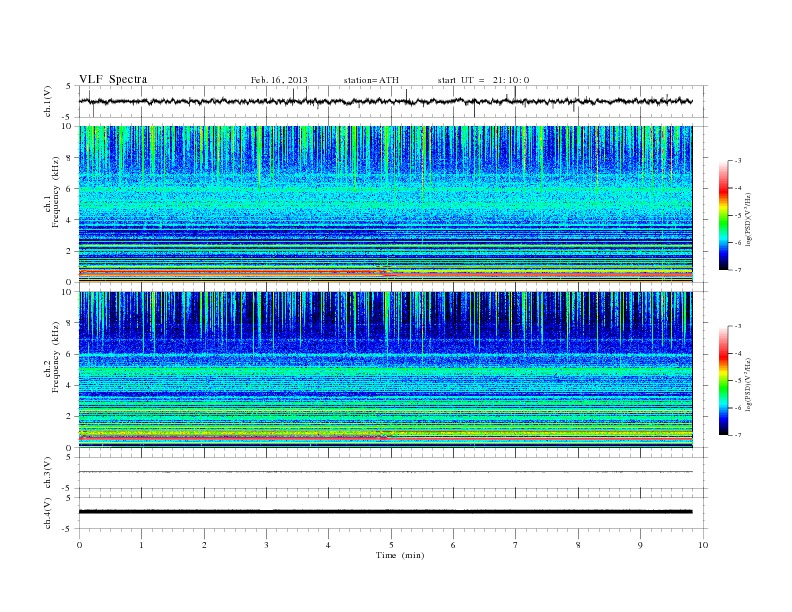Click the "5" tick on the Time axis
This screenshot has height=612, width=792.
tap(391, 545)
